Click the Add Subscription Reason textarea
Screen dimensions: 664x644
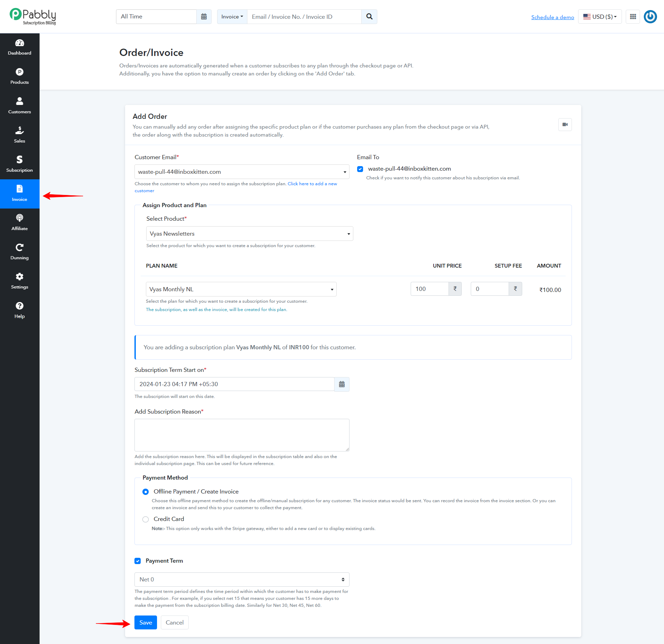(x=242, y=435)
